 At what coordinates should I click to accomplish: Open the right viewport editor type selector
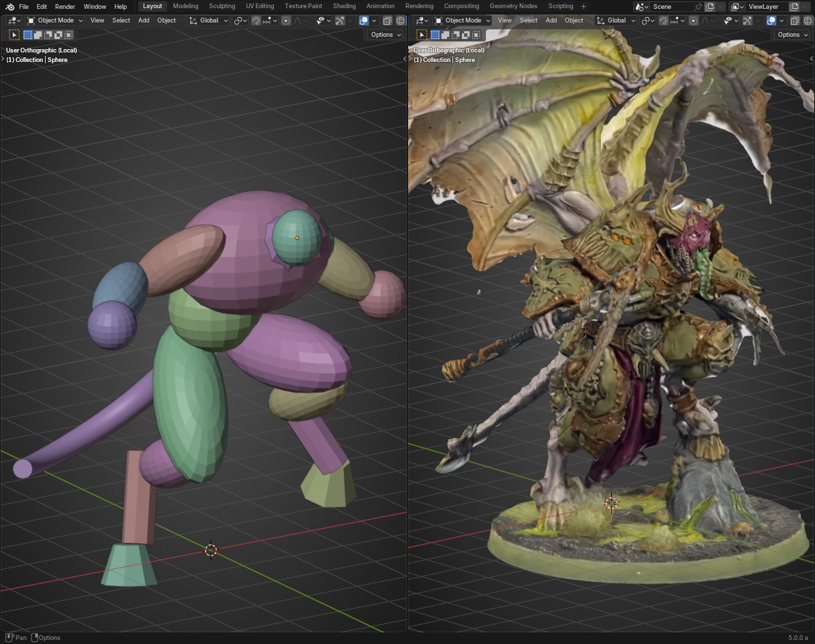point(422,20)
